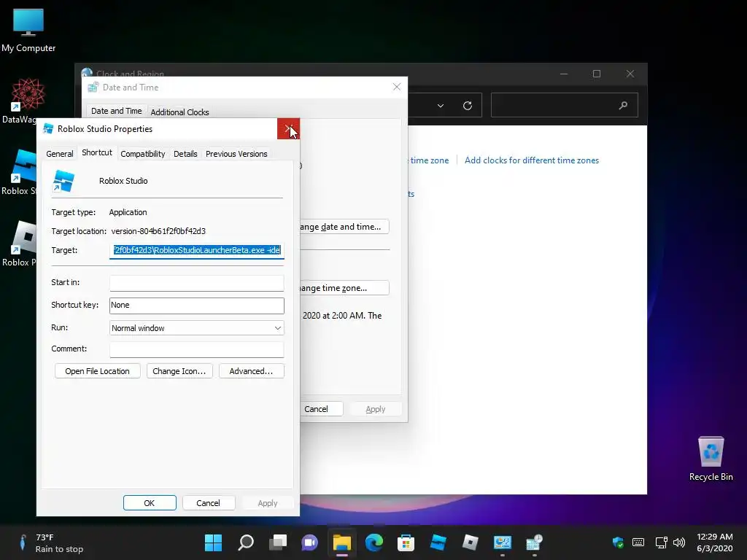The width and height of the screenshot is (747, 560).
Task: Cancel the Roblox Studio Properties dialog
Action: [208, 503]
